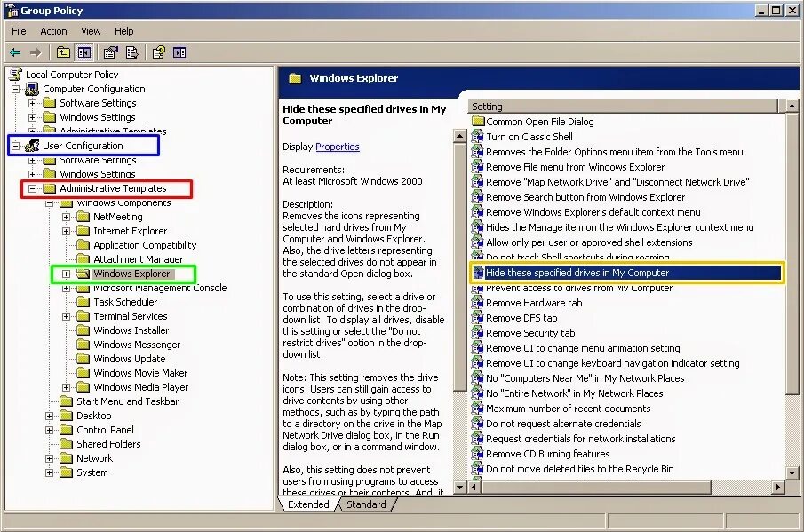
Task: Click the Properties toolbar icon
Action: point(110,52)
